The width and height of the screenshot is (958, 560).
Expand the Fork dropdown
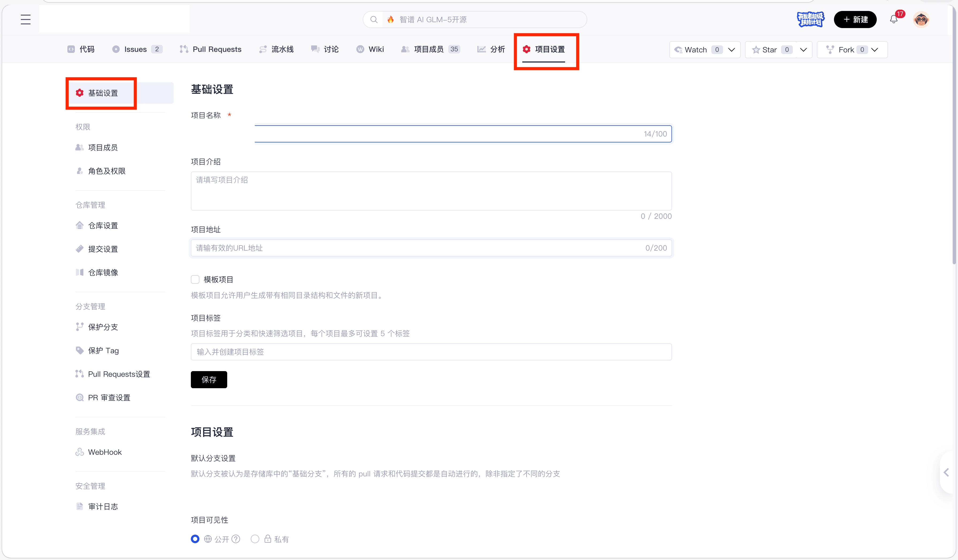point(875,49)
